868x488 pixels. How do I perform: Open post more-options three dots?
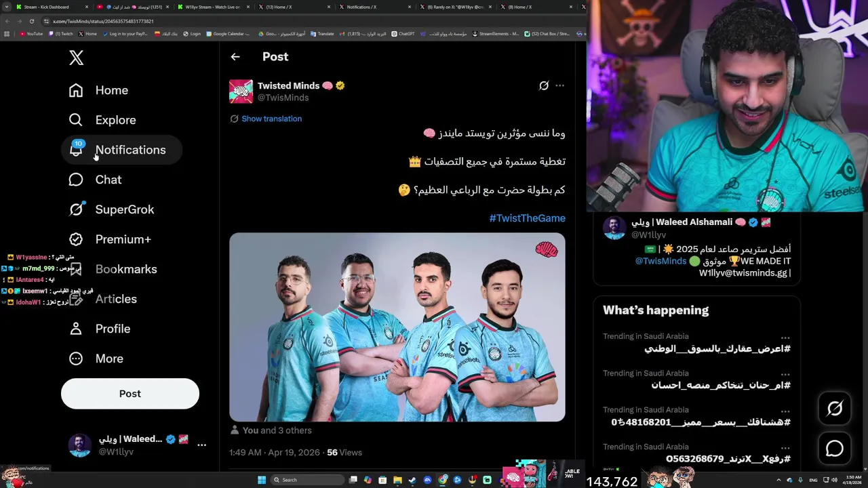(x=560, y=85)
